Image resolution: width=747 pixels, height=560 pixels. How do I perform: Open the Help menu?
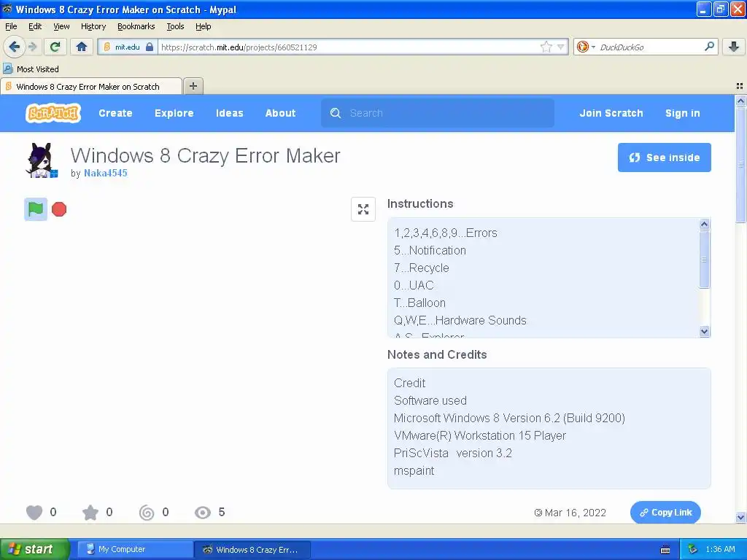click(x=203, y=26)
